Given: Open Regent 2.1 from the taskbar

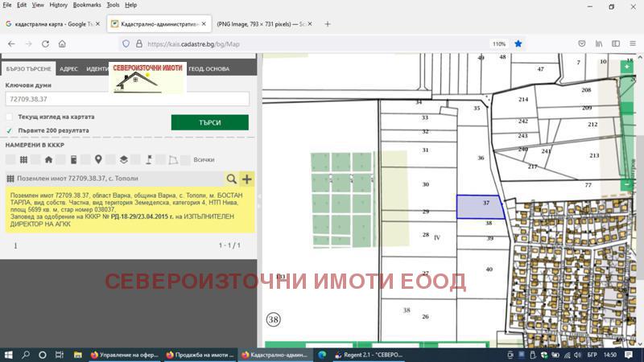Looking at the screenshot, I should (372, 354).
